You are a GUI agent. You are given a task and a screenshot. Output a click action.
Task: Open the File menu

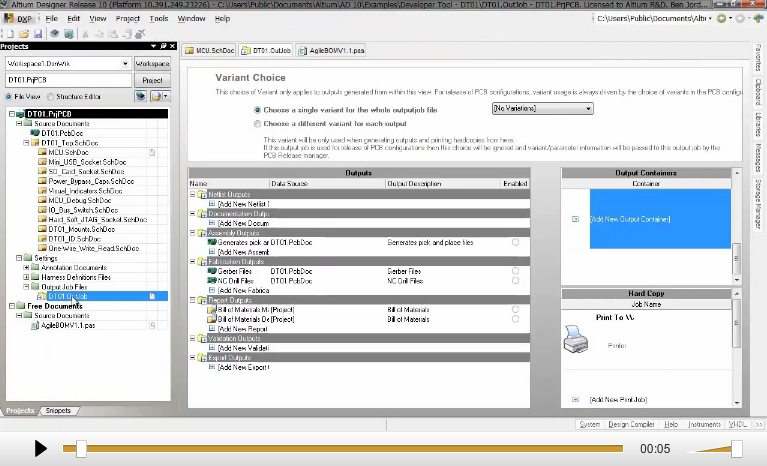[51, 19]
